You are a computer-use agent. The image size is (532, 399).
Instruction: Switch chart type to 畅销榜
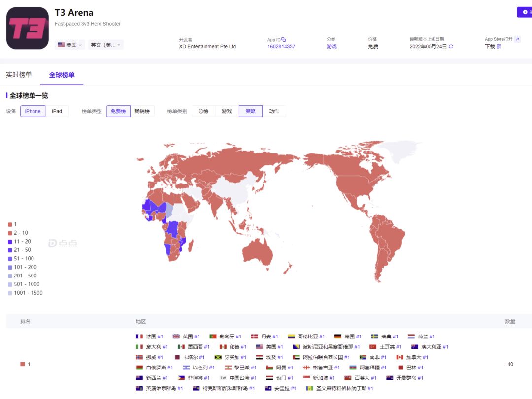tap(143, 111)
